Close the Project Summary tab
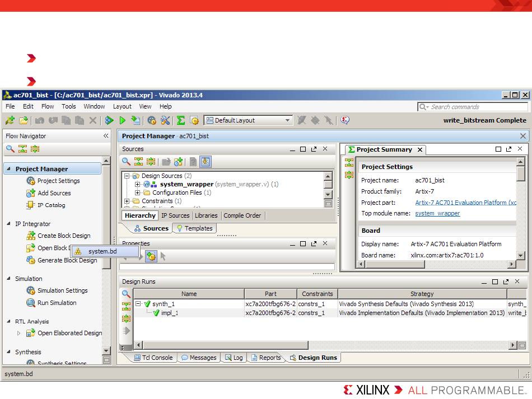Screen dimensions: 532x399 coord(419,149)
